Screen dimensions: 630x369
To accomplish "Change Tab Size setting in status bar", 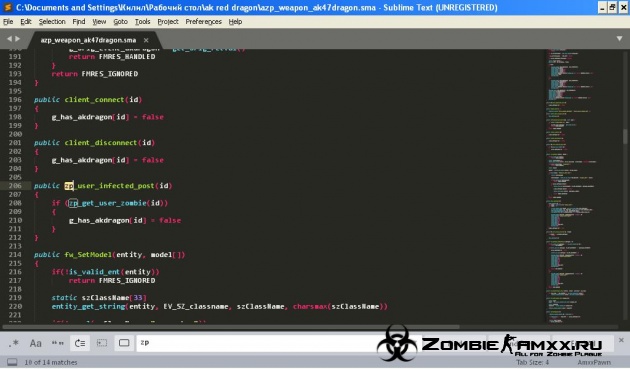I will click(x=532, y=362).
